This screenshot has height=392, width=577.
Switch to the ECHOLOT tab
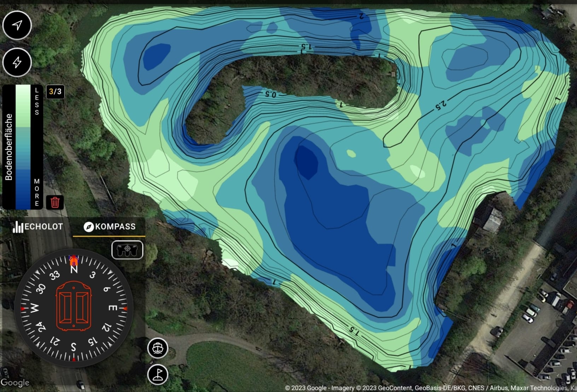pos(37,227)
